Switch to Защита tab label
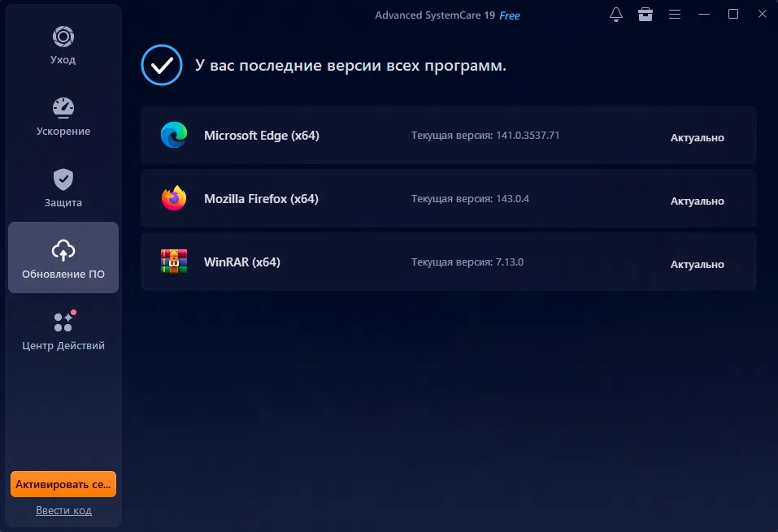 click(x=63, y=203)
